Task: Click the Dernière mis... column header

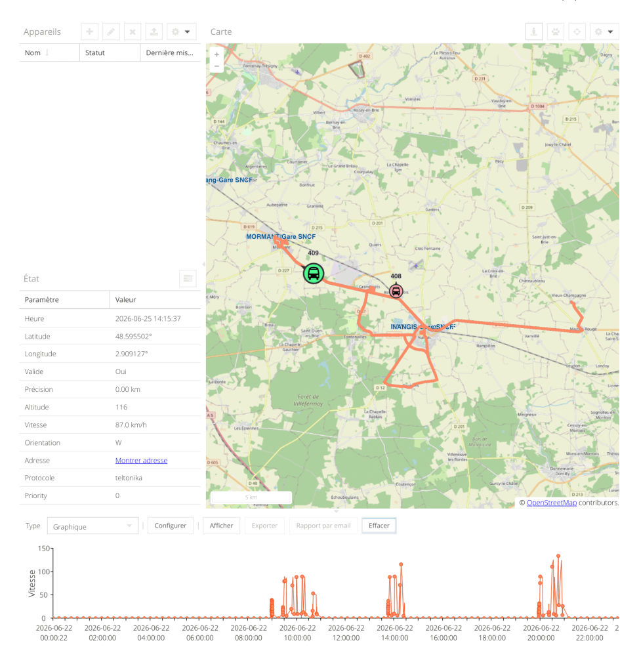Action: [x=171, y=52]
